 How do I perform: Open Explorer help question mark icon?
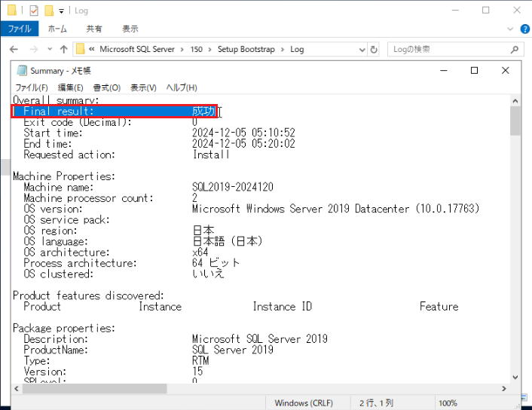(524, 29)
